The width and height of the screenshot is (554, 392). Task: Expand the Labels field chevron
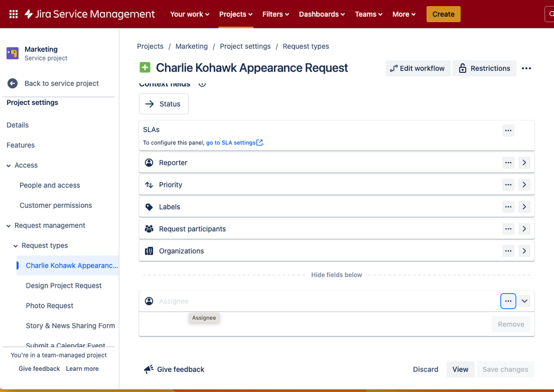[524, 207]
